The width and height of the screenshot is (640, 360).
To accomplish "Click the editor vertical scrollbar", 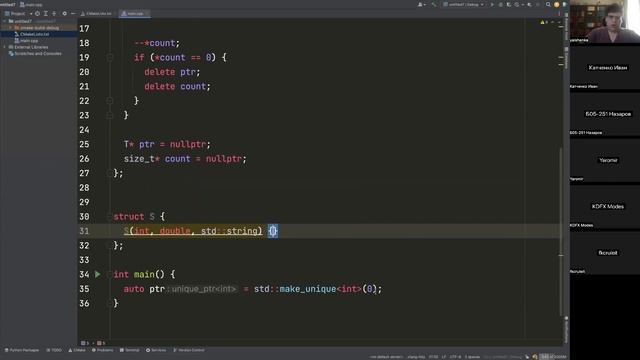I will click(561, 231).
